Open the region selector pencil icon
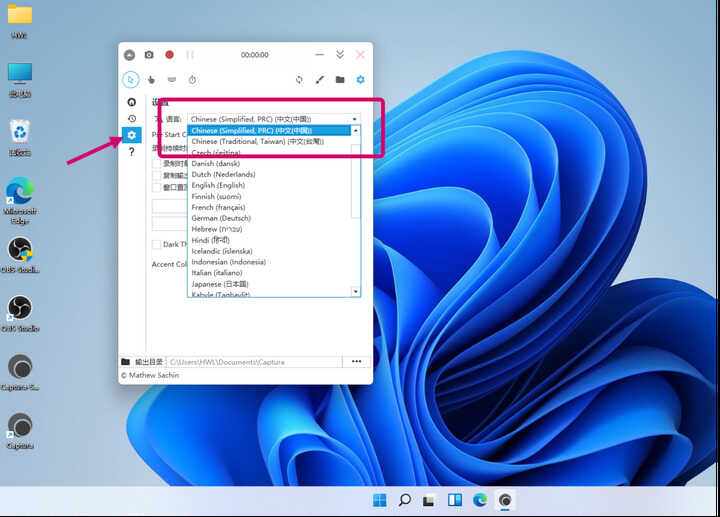 coord(320,80)
